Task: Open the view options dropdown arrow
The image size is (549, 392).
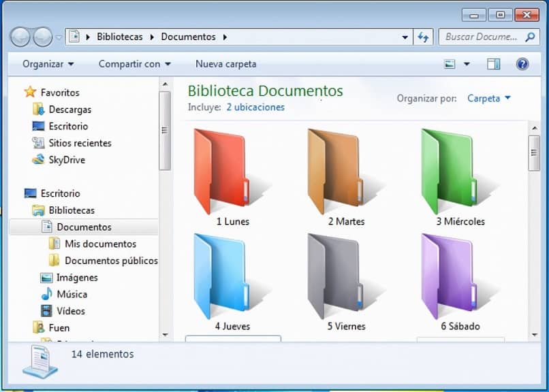Action: click(x=467, y=64)
